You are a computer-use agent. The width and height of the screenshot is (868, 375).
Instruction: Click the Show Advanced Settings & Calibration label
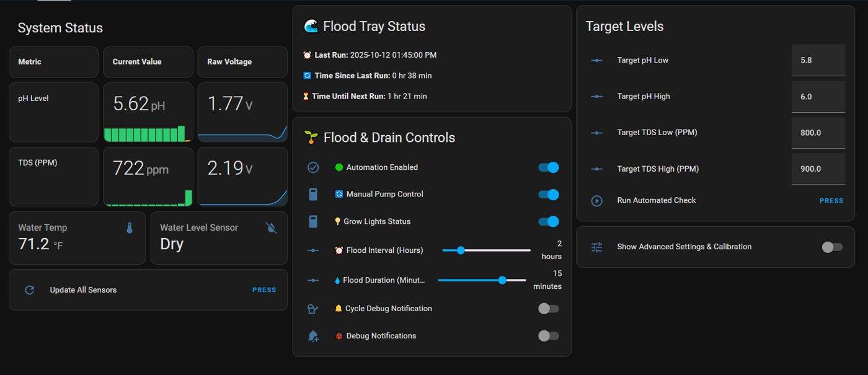pos(684,247)
